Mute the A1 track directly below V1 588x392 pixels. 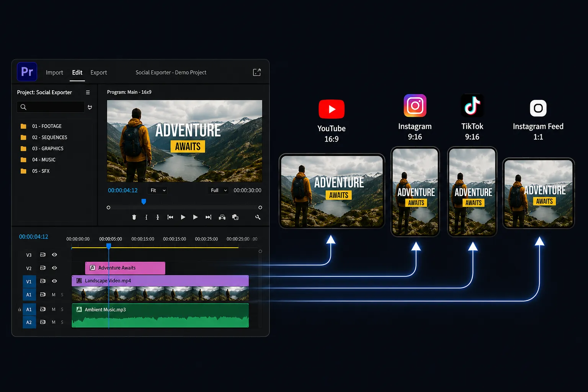[x=54, y=295]
